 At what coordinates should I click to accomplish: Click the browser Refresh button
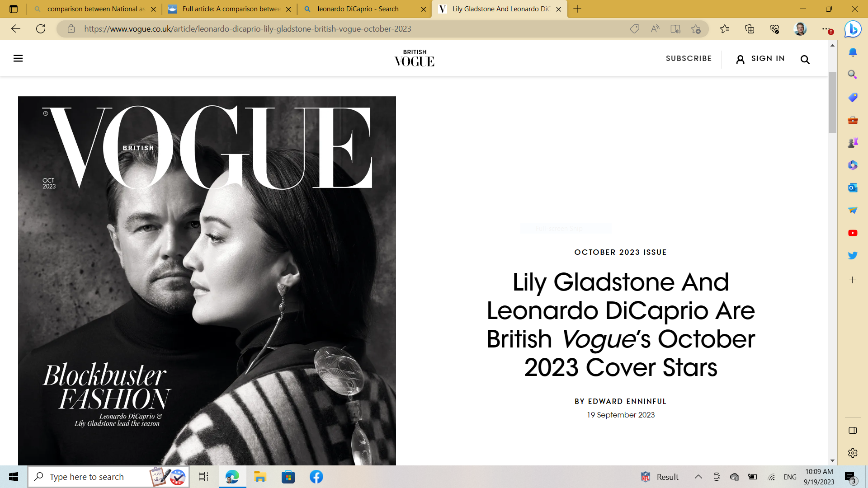pyautogui.click(x=41, y=29)
